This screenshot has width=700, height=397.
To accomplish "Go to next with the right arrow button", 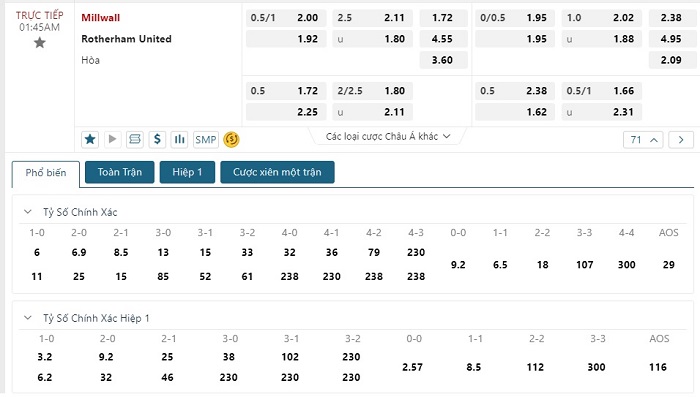I will (681, 140).
